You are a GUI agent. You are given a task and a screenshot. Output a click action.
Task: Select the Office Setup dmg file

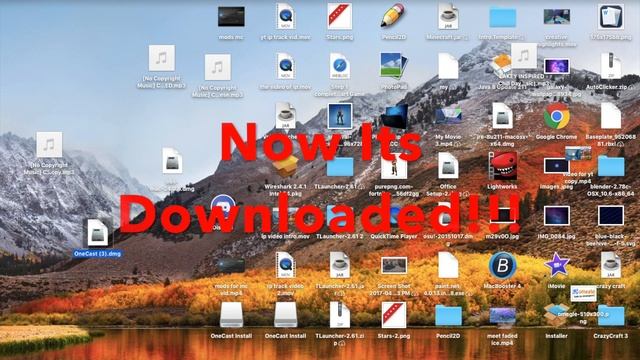pos(448,166)
